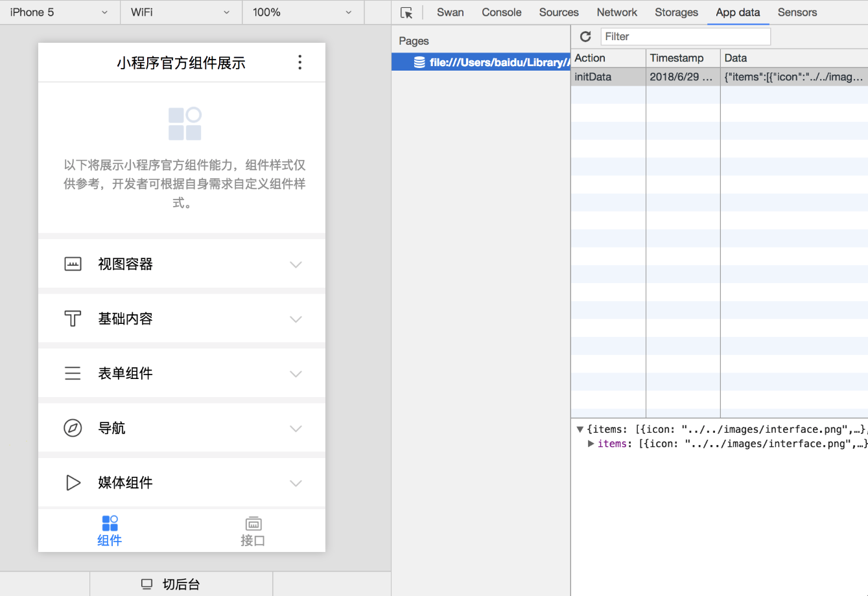868x596 pixels.
Task: Expand the 视图容器 section chevron
Action: (296, 264)
